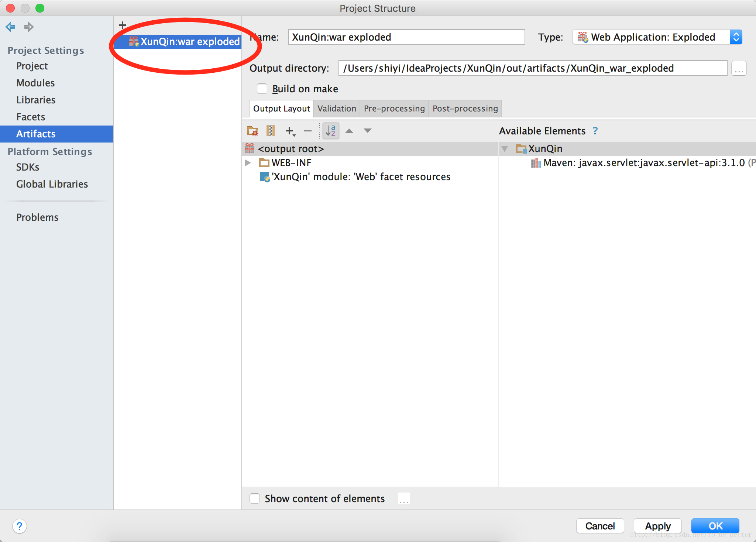This screenshot has width=756, height=542.
Task: Click the output root folder icon
Action: pyautogui.click(x=252, y=148)
